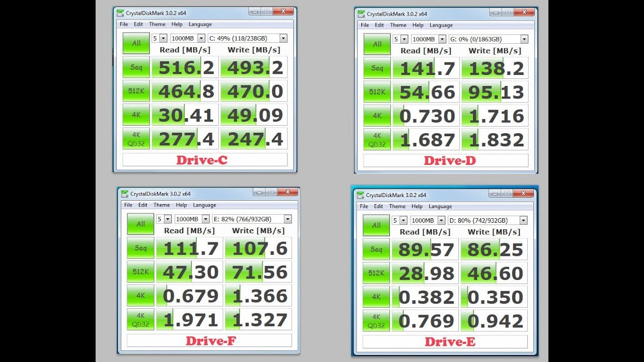The width and height of the screenshot is (644, 362).
Task: Open File menu in the Drive-C window
Action: 124,24
